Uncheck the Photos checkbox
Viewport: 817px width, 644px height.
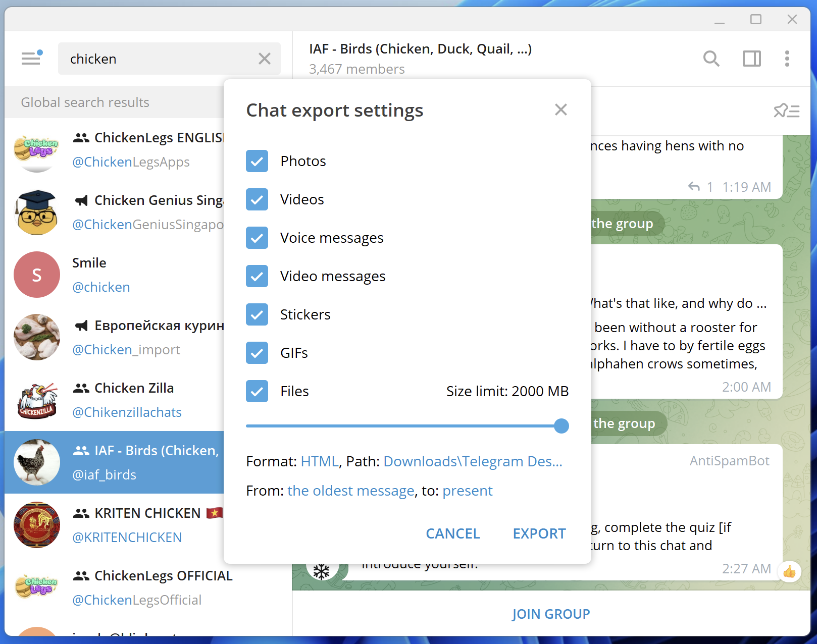(x=257, y=161)
